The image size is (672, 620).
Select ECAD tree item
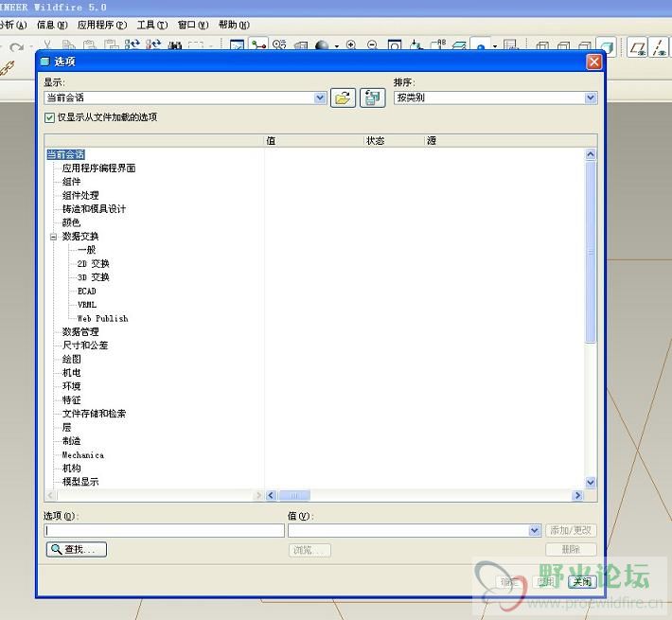(x=86, y=292)
